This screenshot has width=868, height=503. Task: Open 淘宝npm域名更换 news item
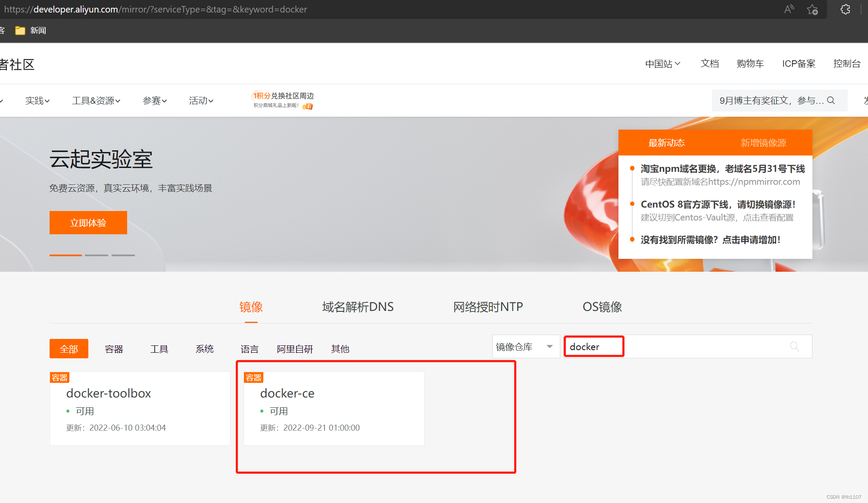723,169
